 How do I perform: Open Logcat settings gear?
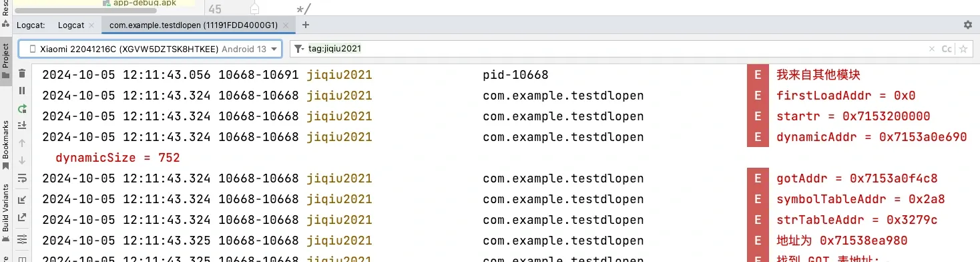click(x=968, y=25)
